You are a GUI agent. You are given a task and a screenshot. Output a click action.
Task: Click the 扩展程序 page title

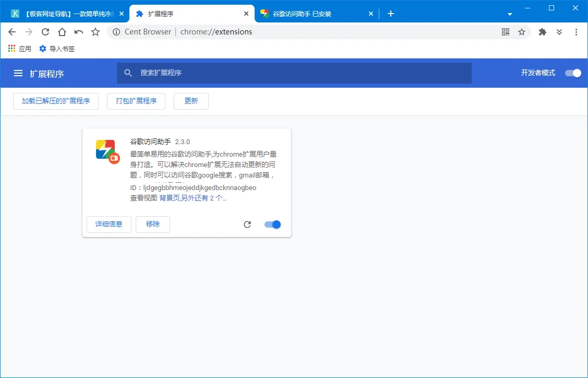(47, 74)
